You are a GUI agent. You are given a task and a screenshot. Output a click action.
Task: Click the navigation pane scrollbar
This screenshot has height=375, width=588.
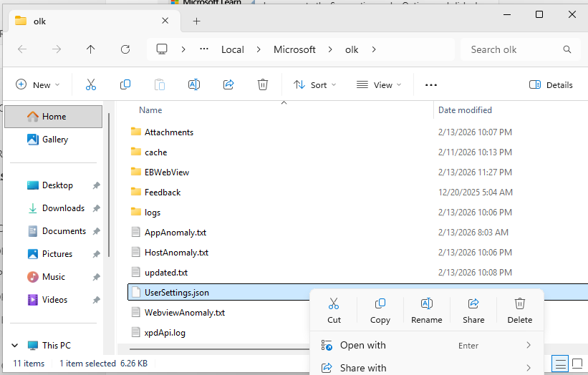click(x=109, y=185)
